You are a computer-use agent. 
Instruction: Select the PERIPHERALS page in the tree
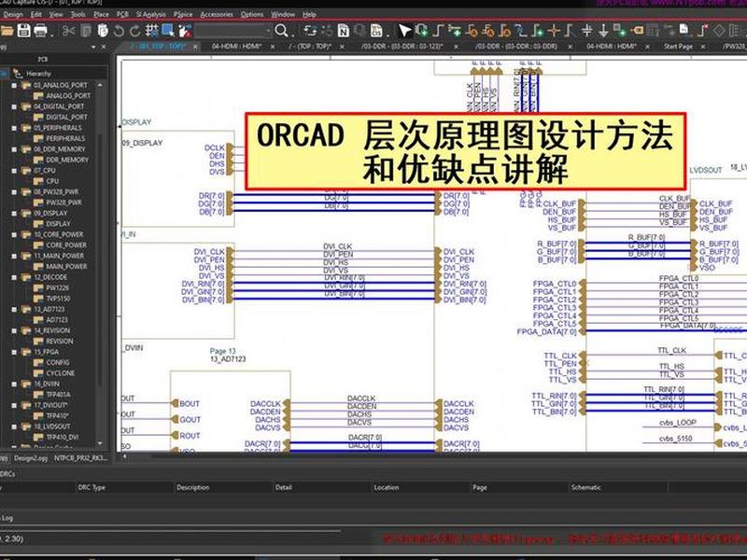click(65, 138)
